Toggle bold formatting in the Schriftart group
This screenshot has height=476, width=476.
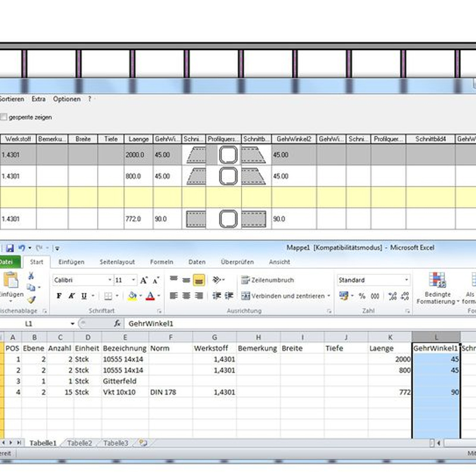coord(59,296)
